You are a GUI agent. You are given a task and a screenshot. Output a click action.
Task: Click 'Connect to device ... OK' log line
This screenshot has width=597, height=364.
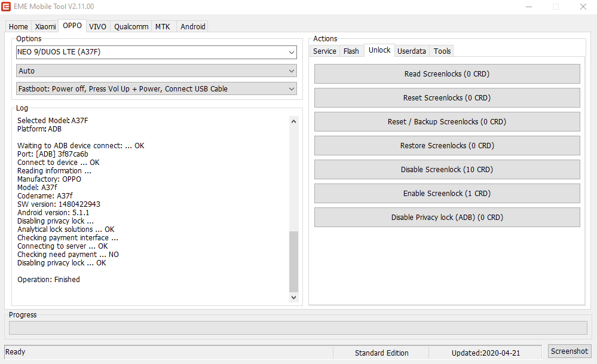click(x=58, y=162)
